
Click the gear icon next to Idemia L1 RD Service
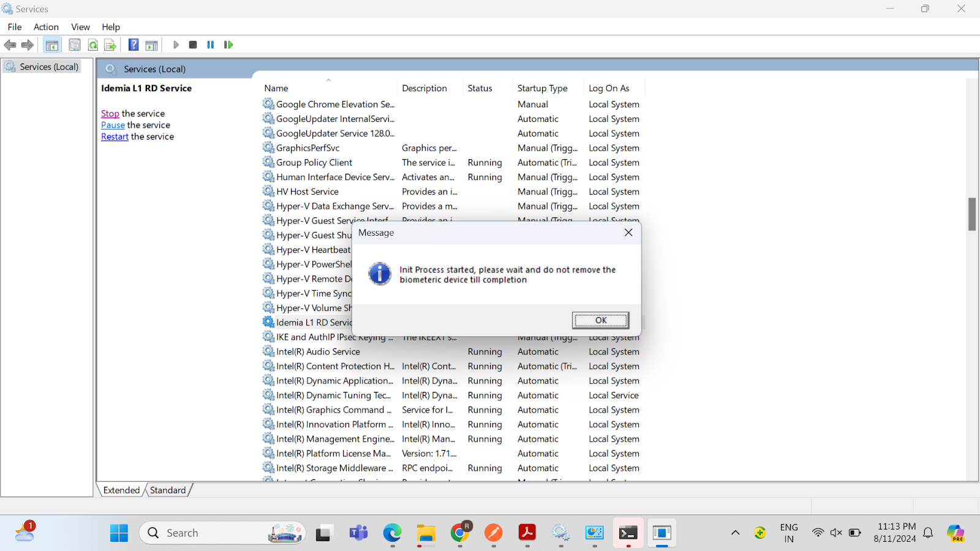pos(268,322)
